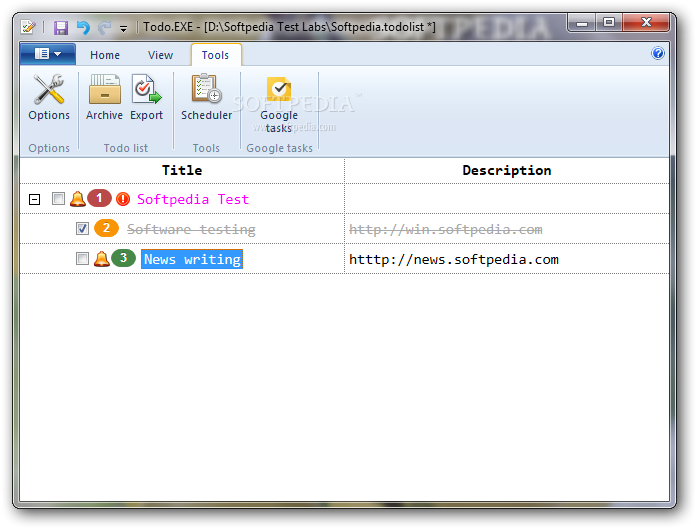The height and width of the screenshot is (529, 697).
Task: Click the Description column header
Action: (x=507, y=170)
